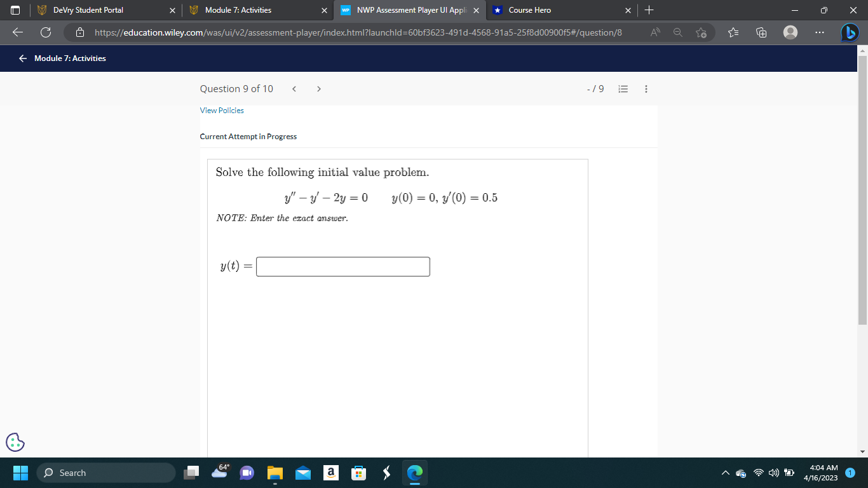
Task: Click the browser profile avatar icon
Action: [790, 31]
